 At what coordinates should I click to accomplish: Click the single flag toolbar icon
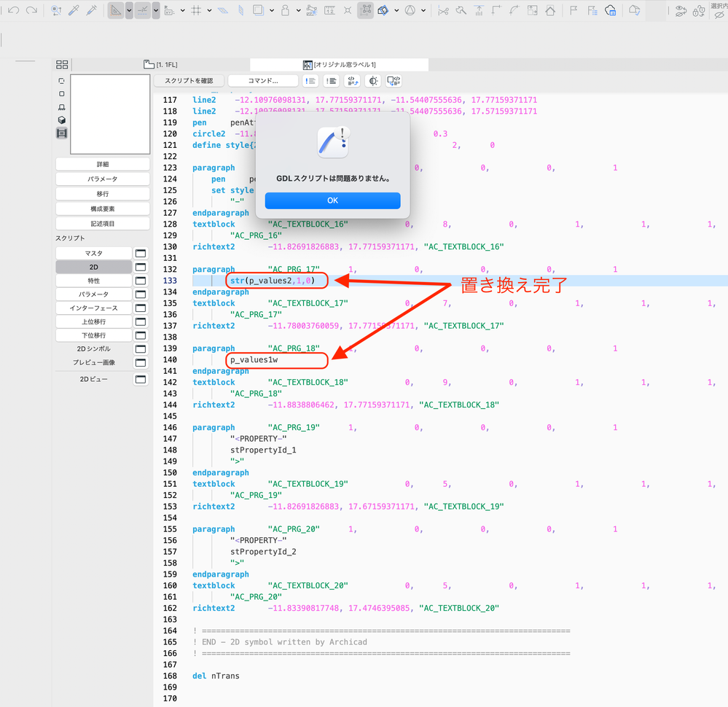[574, 10]
